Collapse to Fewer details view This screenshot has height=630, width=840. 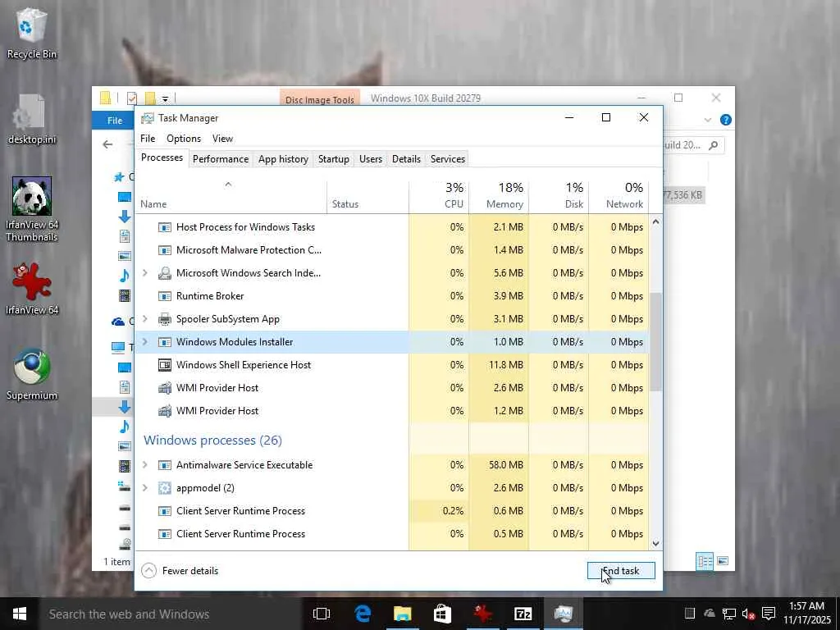click(x=180, y=571)
